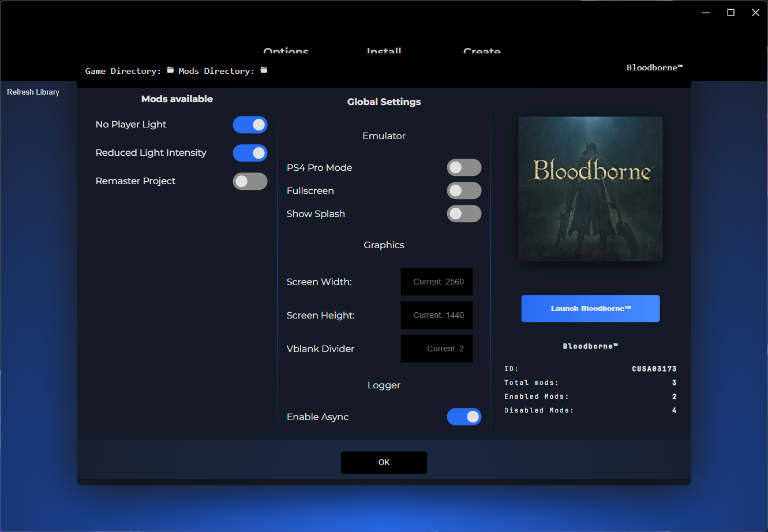
Task: Open the Options menu
Action: coord(286,51)
